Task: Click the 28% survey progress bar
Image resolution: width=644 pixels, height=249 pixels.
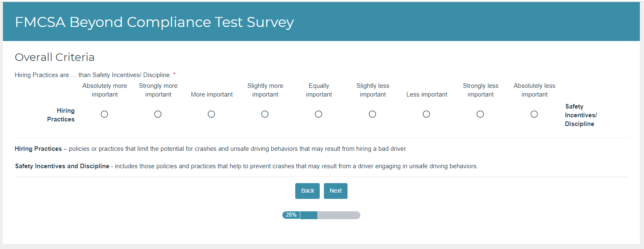Action: click(321, 215)
